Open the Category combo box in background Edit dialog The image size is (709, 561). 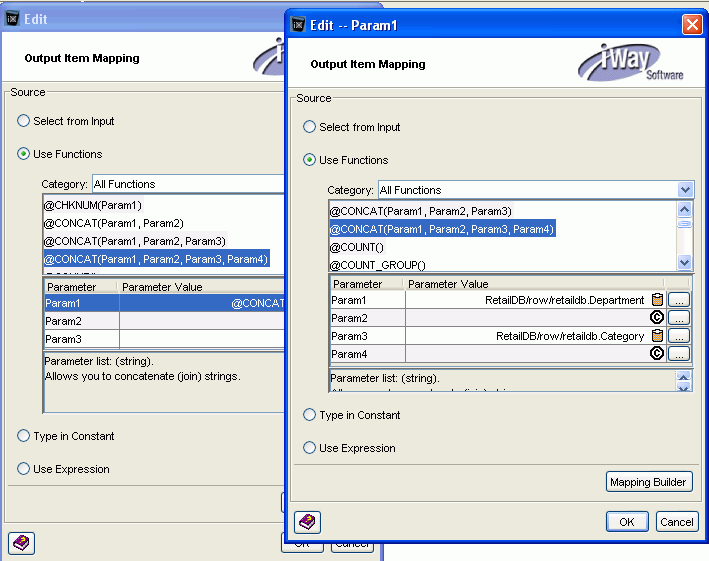(x=188, y=184)
